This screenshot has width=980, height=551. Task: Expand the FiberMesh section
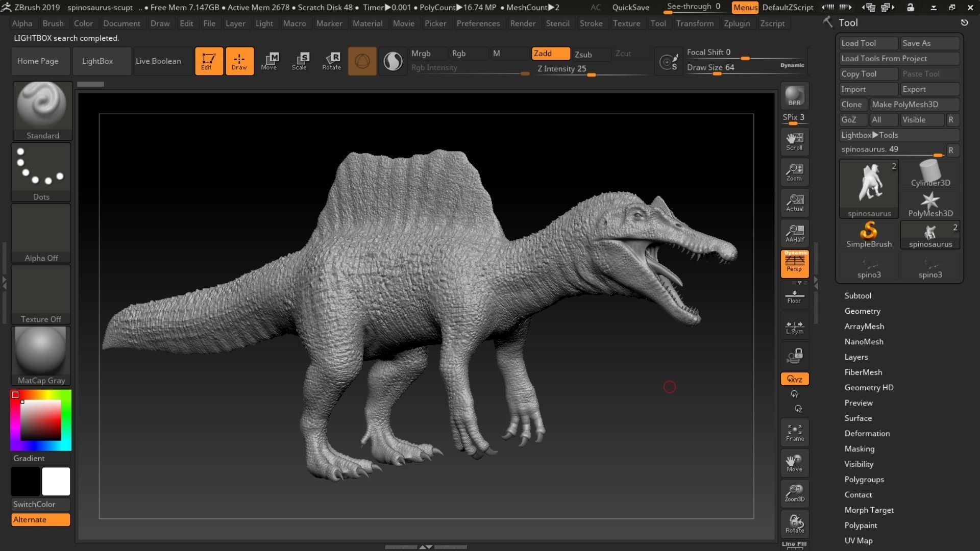tap(863, 372)
